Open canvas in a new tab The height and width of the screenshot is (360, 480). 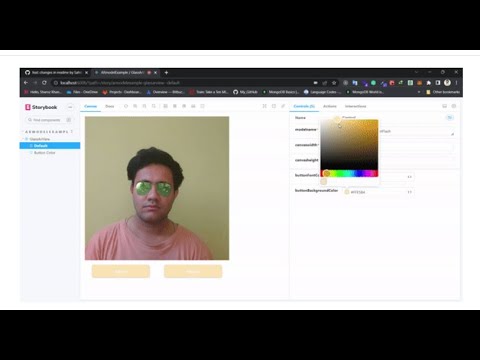tap(274, 106)
